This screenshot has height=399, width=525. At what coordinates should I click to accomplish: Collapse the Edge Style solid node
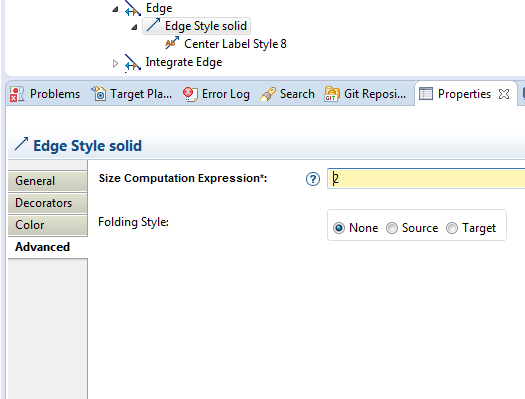[x=134, y=27]
